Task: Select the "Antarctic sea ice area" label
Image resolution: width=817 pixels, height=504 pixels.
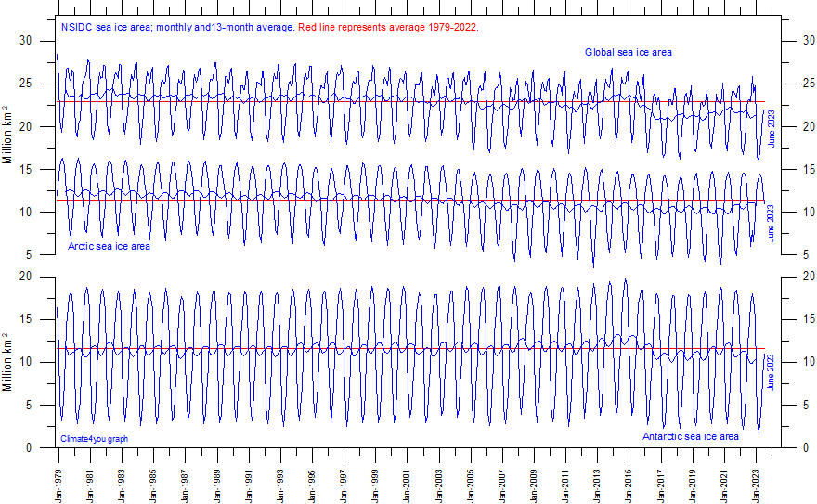Action: coord(691,436)
